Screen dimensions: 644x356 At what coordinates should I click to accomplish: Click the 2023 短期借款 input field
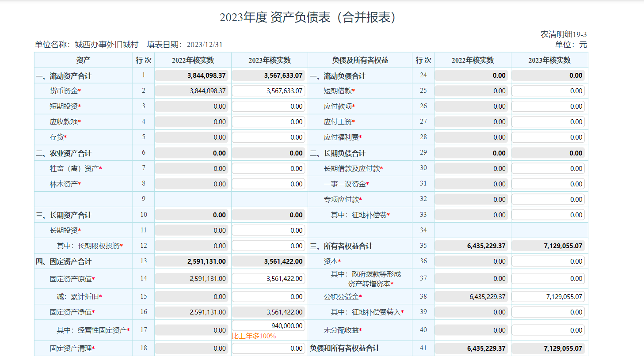coord(548,91)
